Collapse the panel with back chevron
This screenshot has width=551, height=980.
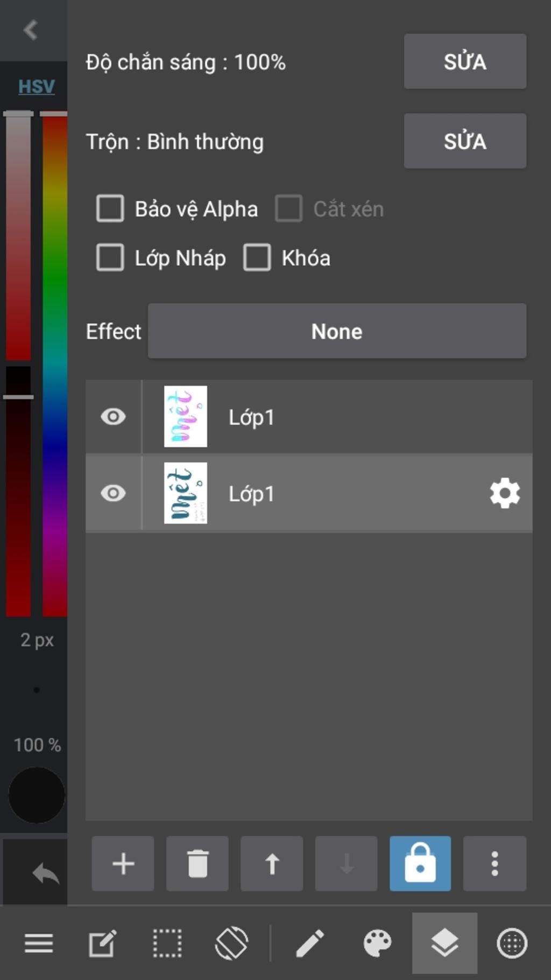31,30
